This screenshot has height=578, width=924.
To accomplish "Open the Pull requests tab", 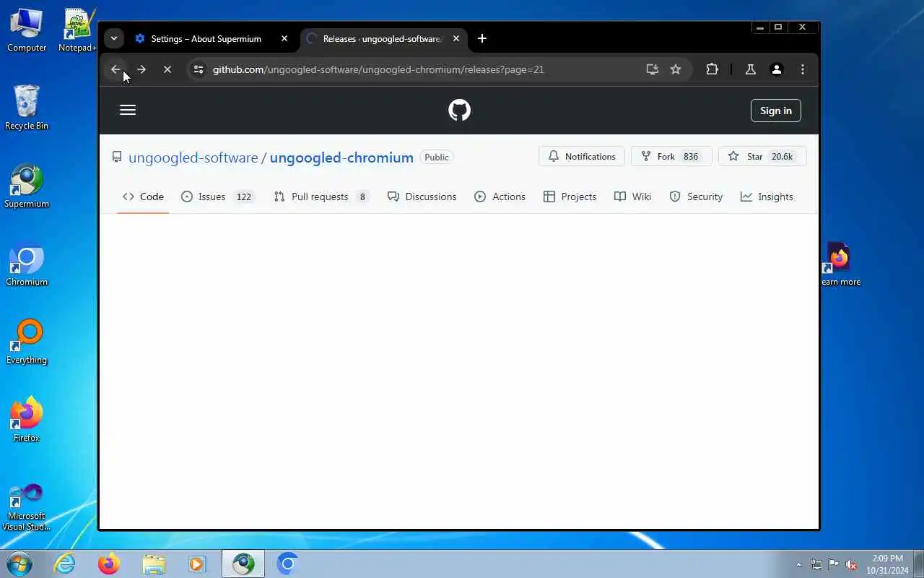I will pyautogui.click(x=322, y=197).
